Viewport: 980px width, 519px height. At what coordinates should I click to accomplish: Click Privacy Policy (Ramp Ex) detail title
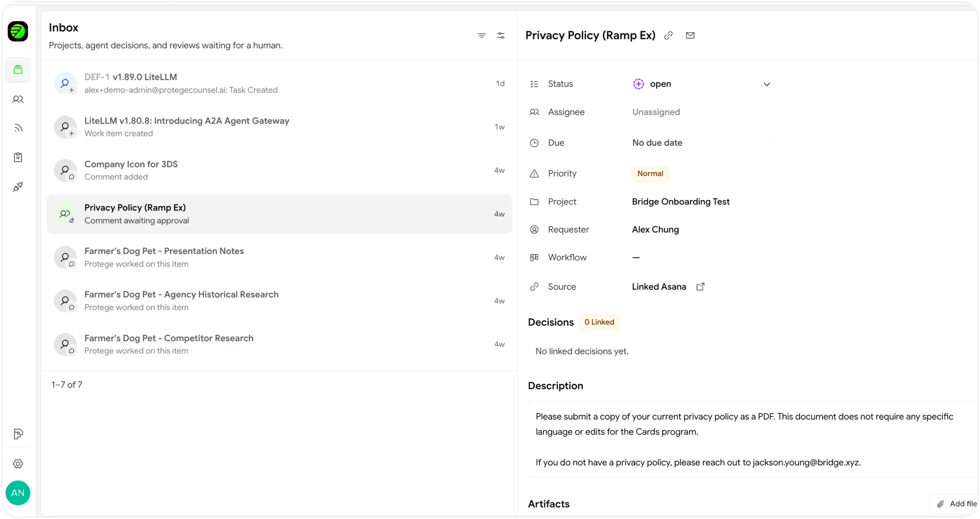coord(590,36)
